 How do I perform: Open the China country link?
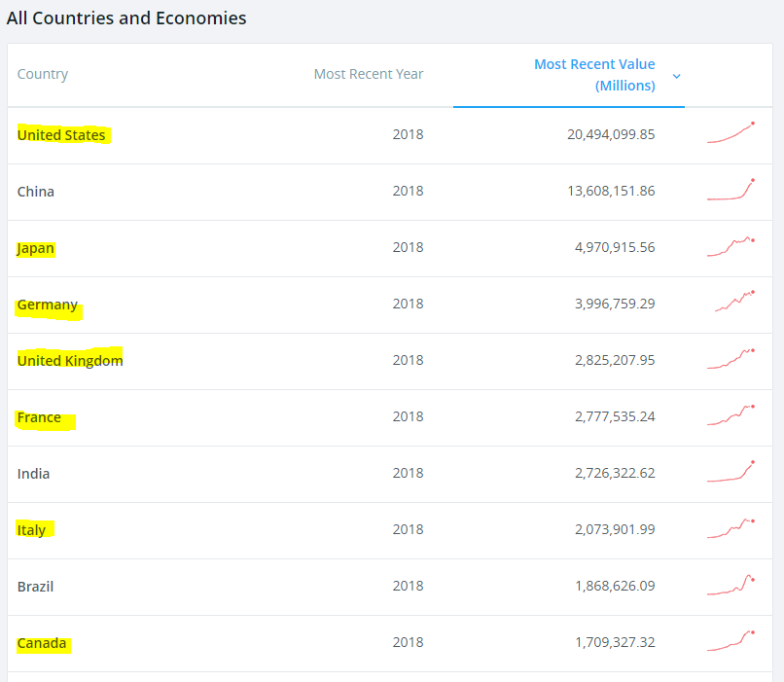click(x=35, y=192)
